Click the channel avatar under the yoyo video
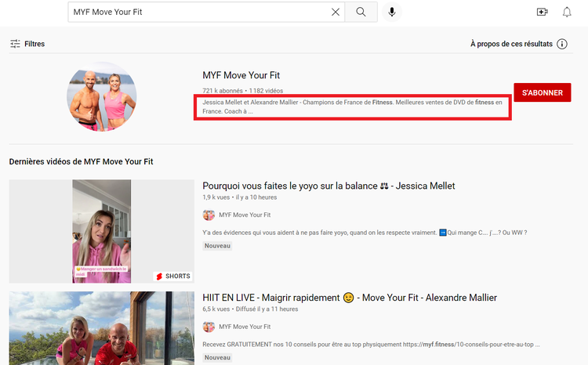 pyautogui.click(x=209, y=215)
